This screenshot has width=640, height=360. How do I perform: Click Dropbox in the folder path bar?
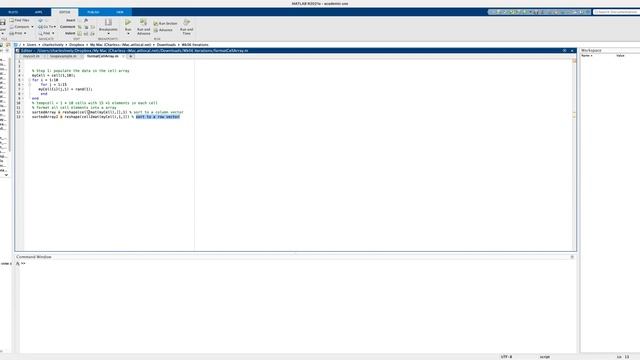pyautogui.click(x=76, y=44)
